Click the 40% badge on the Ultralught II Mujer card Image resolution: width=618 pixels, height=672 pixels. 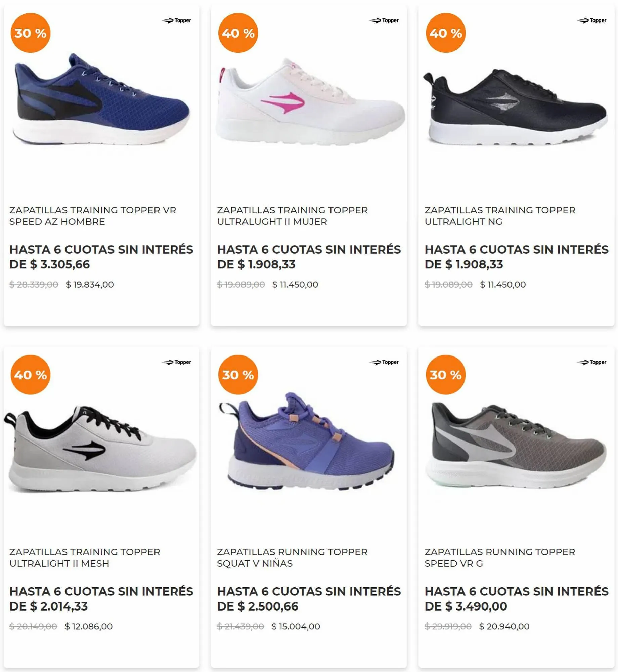click(238, 33)
